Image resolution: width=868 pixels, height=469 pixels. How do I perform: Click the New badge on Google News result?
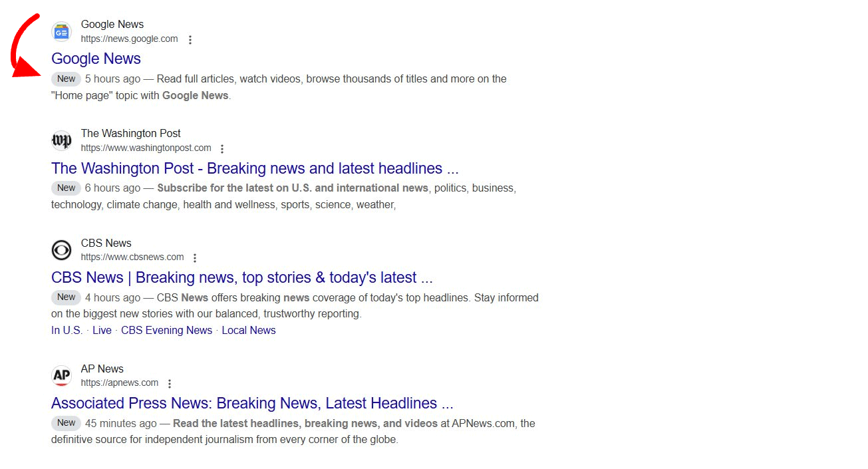66,78
